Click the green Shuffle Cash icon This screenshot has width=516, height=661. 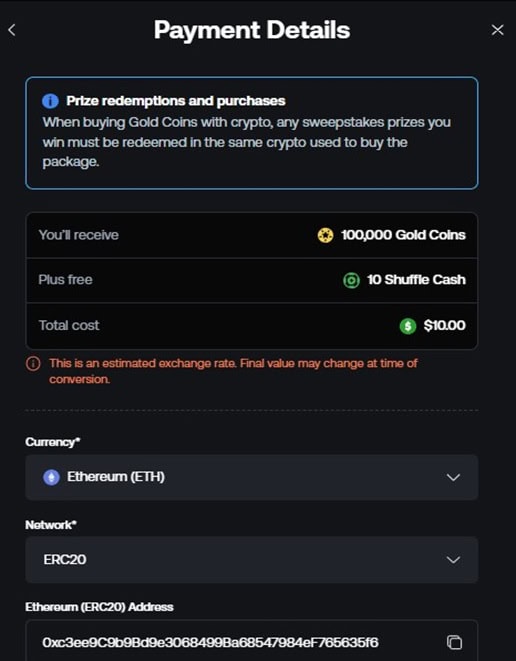(x=351, y=280)
